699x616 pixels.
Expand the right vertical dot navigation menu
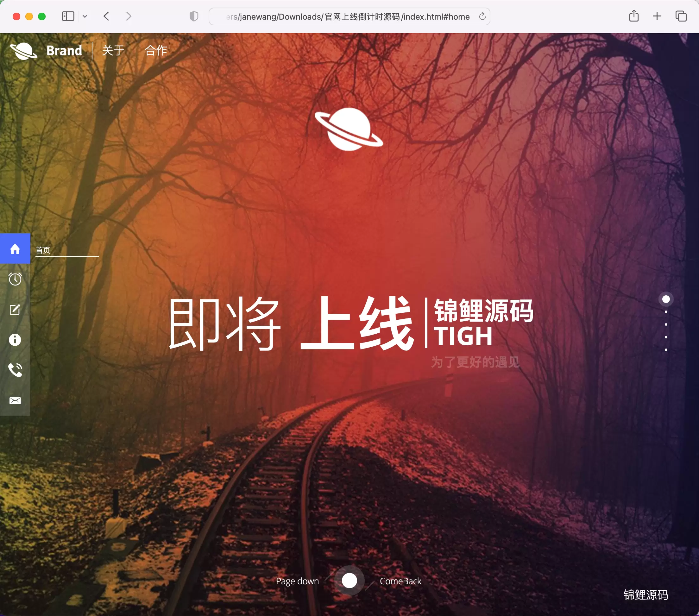pos(666,299)
